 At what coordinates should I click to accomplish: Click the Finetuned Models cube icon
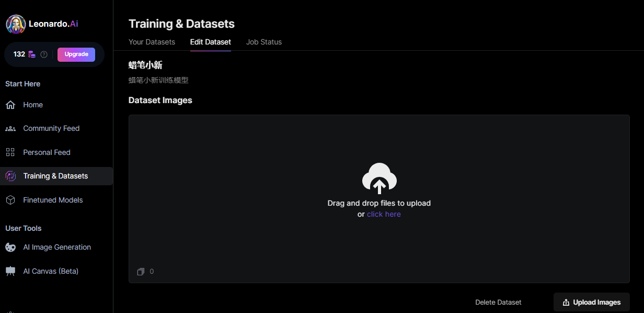click(x=10, y=200)
